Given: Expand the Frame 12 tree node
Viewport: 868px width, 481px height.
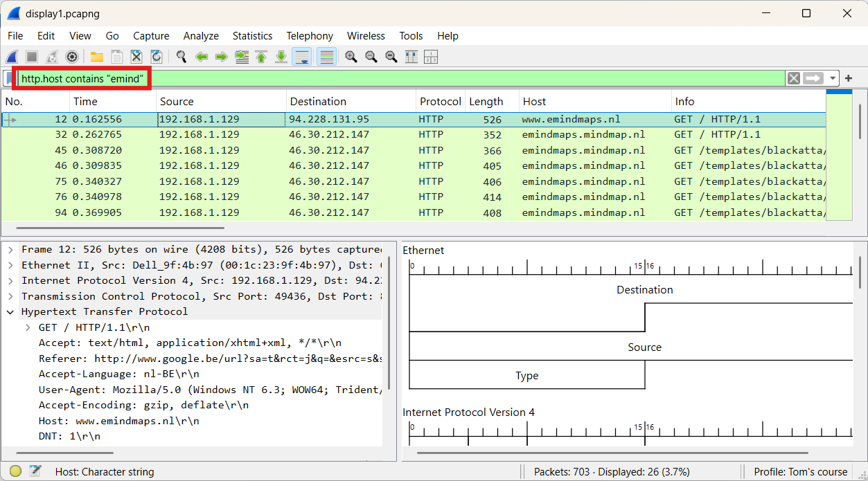Looking at the screenshot, I should tap(10, 249).
